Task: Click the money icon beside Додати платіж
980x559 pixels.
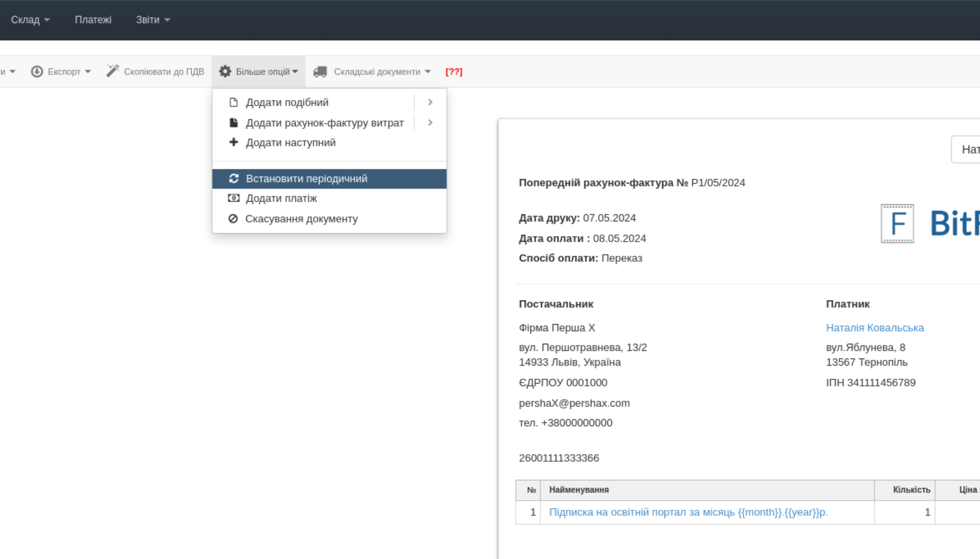Action: pyautogui.click(x=234, y=198)
